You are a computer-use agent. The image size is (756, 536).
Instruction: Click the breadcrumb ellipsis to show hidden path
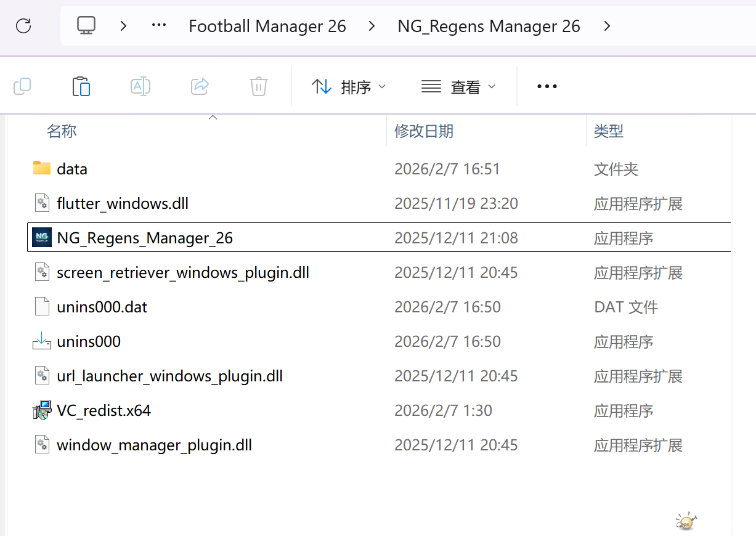coord(158,26)
